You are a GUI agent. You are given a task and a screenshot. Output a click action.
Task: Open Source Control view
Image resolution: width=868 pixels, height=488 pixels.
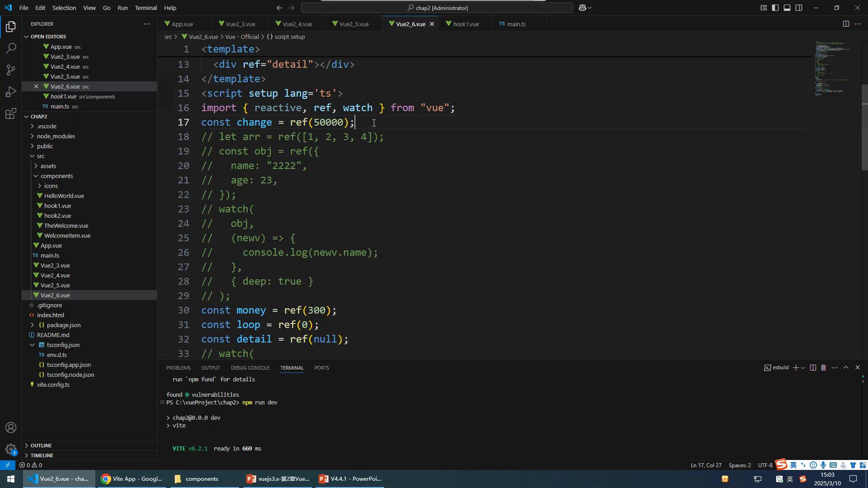pos(11,70)
